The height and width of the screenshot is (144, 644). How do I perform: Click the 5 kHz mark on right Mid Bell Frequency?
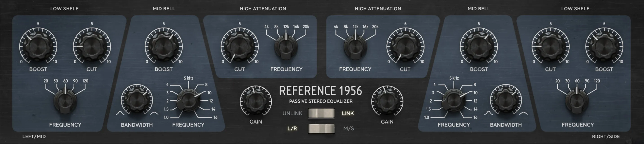454,78
